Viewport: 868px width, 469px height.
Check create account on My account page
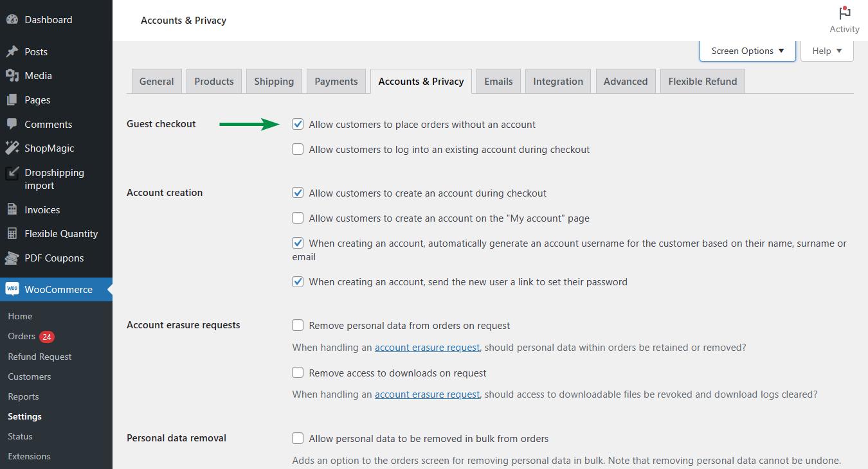coord(298,218)
